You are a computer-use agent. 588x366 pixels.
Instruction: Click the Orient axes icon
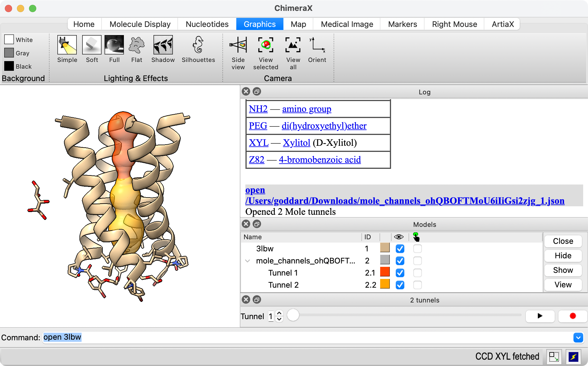point(317,45)
